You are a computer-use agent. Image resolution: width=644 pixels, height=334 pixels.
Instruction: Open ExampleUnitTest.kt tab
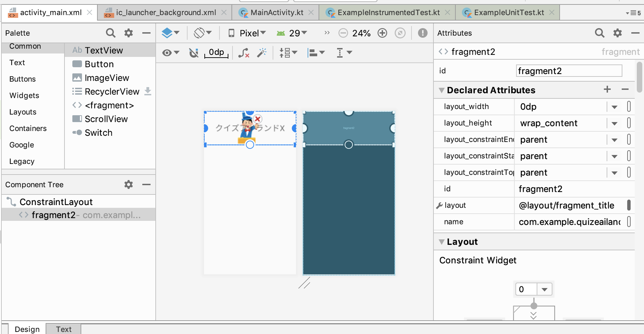tap(509, 13)
